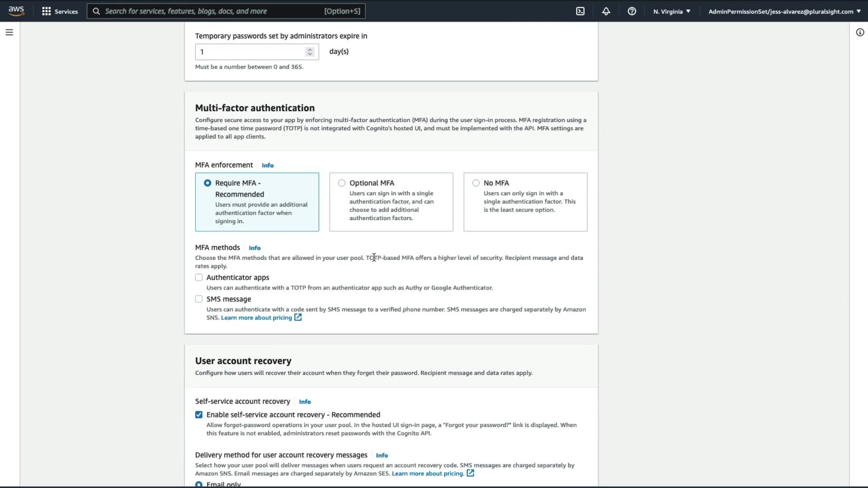The width and height of the screenshot is (868, 488).
Task: Focus the AWS services search field
Action: (x=212, y=11)
